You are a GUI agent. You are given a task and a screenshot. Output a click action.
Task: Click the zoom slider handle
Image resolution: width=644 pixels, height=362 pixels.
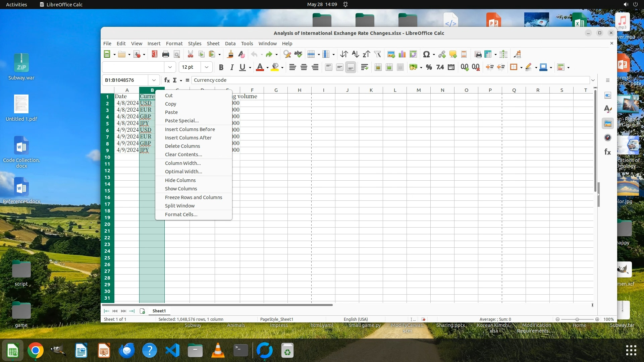577,319
